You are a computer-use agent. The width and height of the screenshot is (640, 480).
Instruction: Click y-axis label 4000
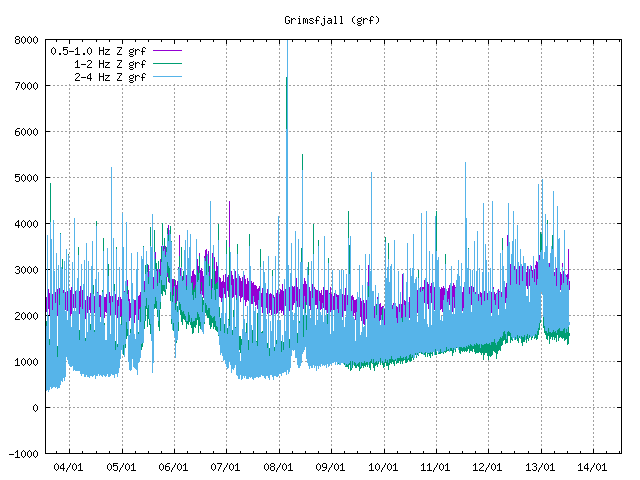(x=27, y=224)
